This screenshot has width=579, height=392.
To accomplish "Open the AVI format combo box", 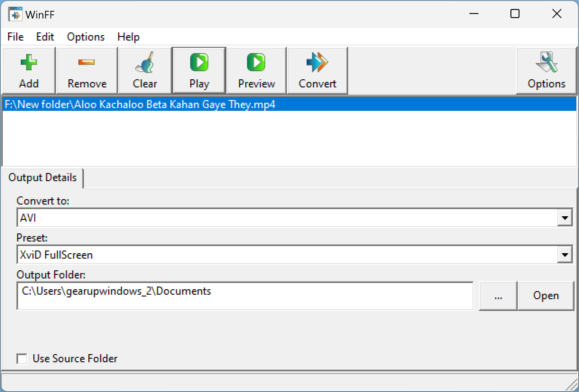I will [x=295, y=219].
